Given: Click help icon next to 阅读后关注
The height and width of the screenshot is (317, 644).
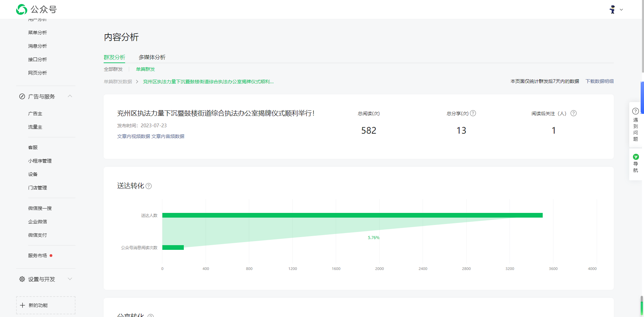Looking at the screenshot, I should point(574,113).
